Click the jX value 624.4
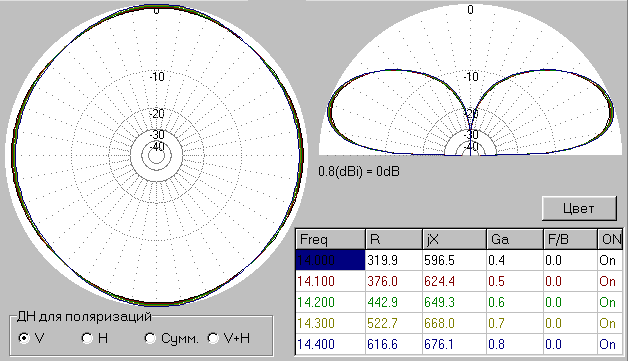This screenshot has width=628, height=361. click(x=454, y=281)
